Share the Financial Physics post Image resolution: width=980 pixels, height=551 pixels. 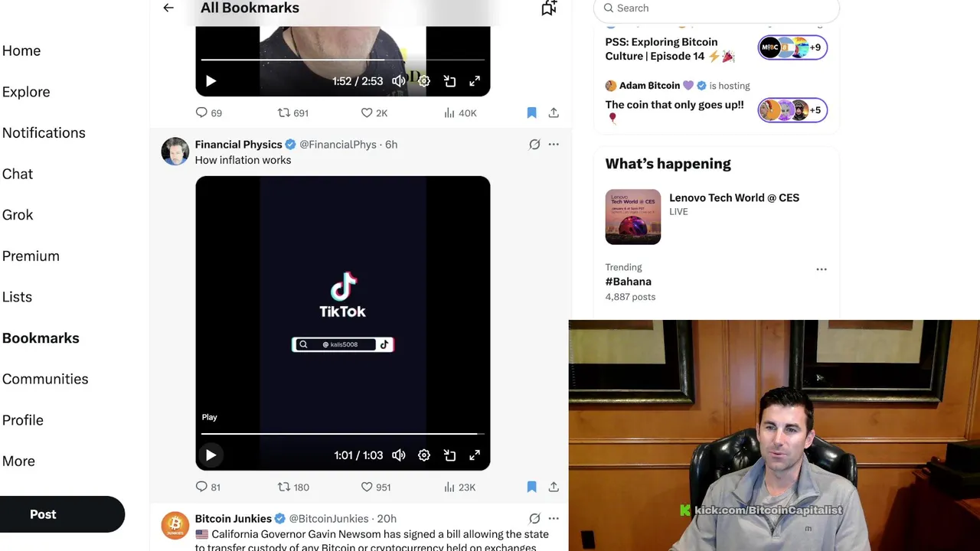pyautogui.click(x=554, y=487)
